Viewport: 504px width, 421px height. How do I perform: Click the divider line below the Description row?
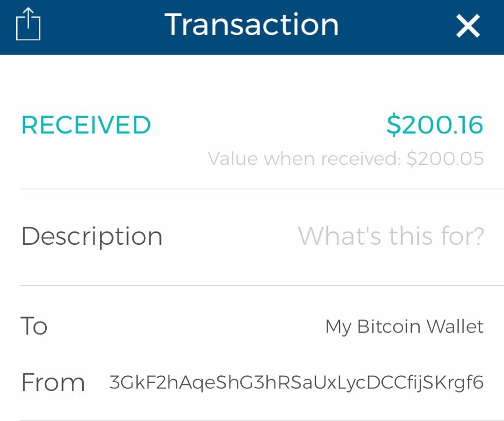point(262,285)
